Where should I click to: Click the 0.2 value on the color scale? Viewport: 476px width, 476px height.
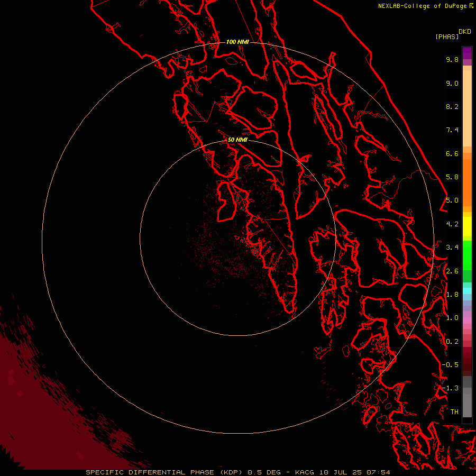[x=452, y=342]
